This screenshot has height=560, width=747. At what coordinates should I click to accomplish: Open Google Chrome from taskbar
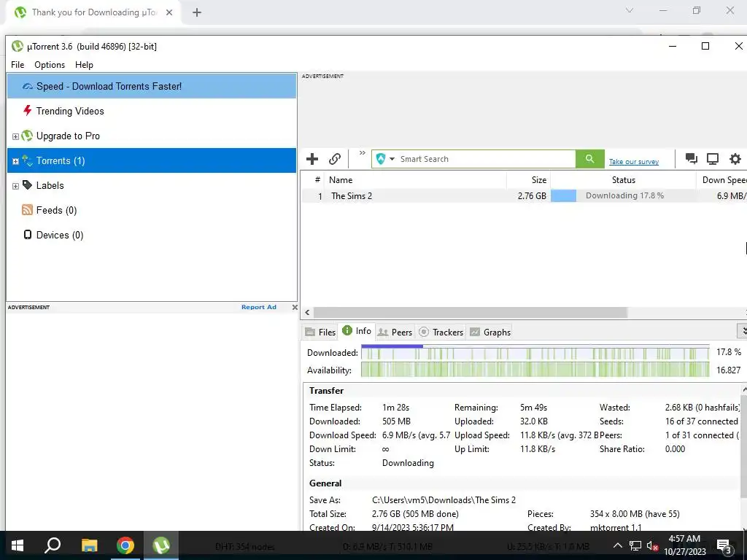[x=125, y=545]
